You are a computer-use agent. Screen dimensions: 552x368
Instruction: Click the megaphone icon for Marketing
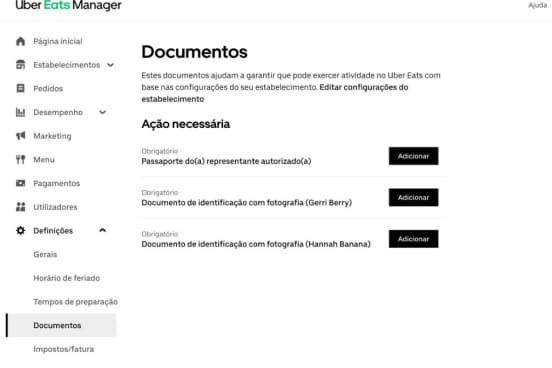point(20,136)
